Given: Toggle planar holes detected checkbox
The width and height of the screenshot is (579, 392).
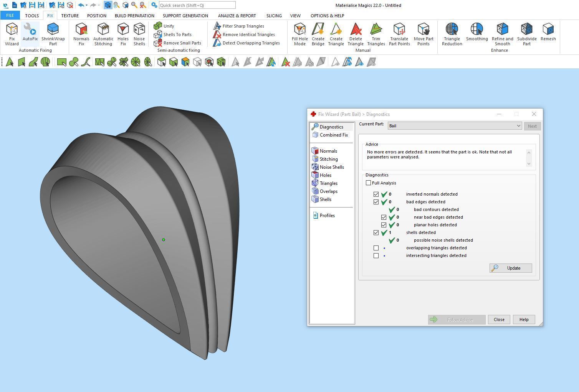Looking at the screenshot, I should tap(384, 225).
